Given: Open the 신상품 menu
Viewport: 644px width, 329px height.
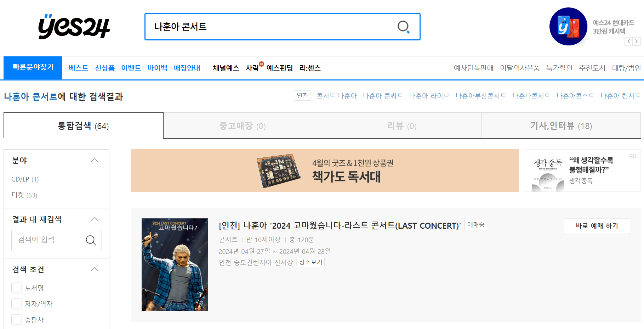Looking at the screenshot, I should (x=105, y=68).
